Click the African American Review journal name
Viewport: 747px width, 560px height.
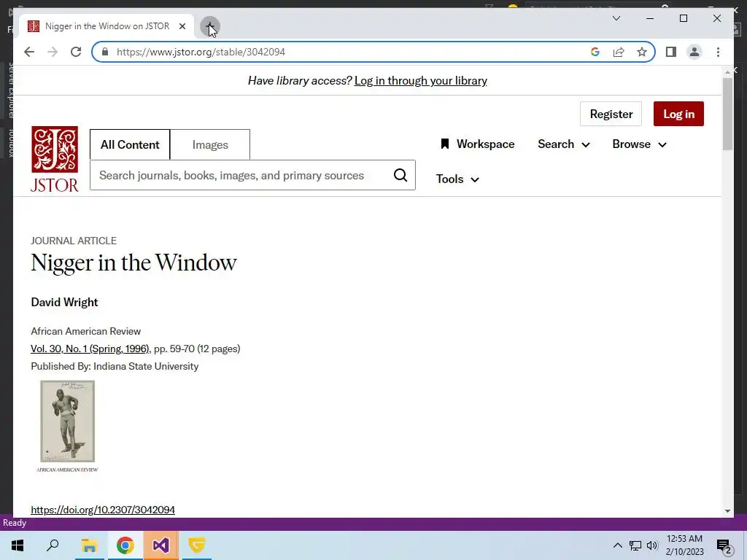86,332
